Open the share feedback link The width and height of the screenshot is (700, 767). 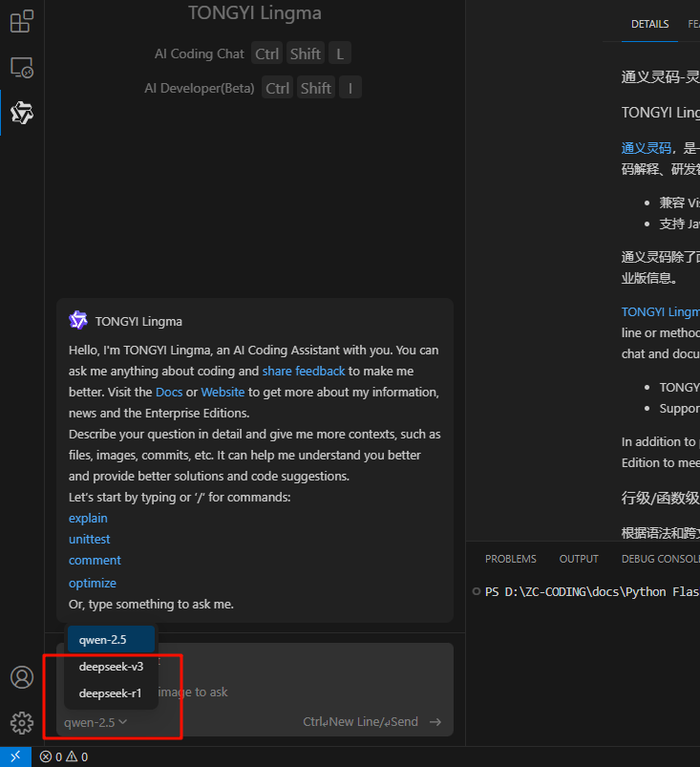pos(304,372)
